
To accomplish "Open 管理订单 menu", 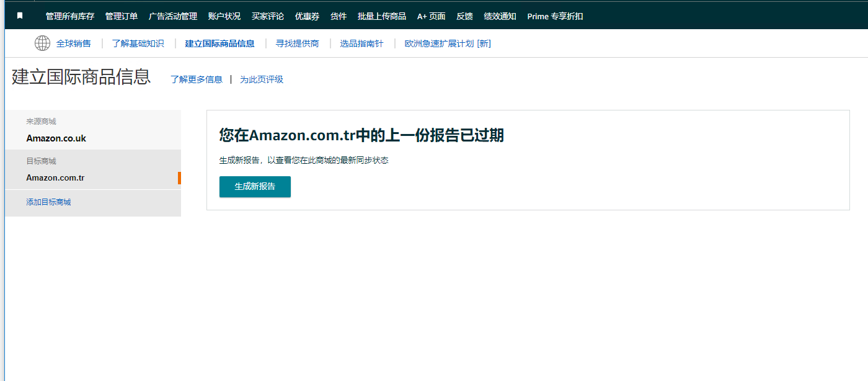I will click(x=122, y=16).
